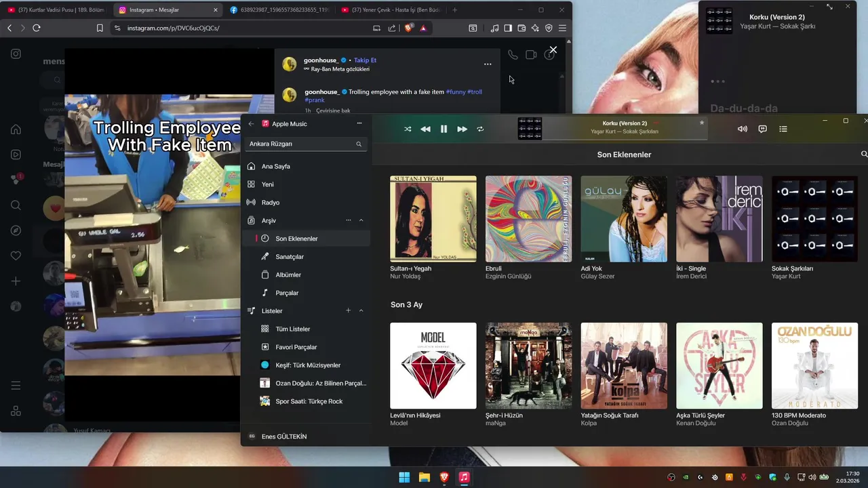
Task: Collapse the Listeler section chevron
Action: pos(361,310)
